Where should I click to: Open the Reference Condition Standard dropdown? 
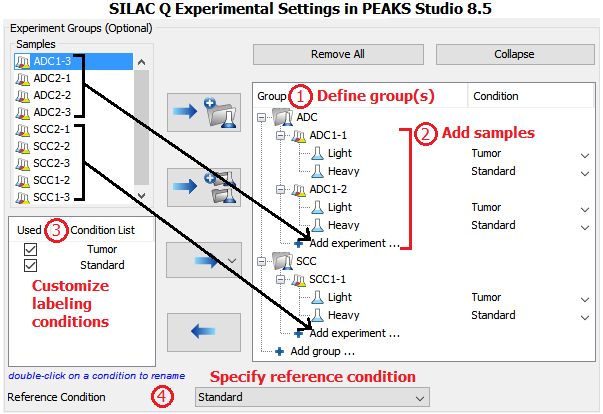tap(312, 397)
